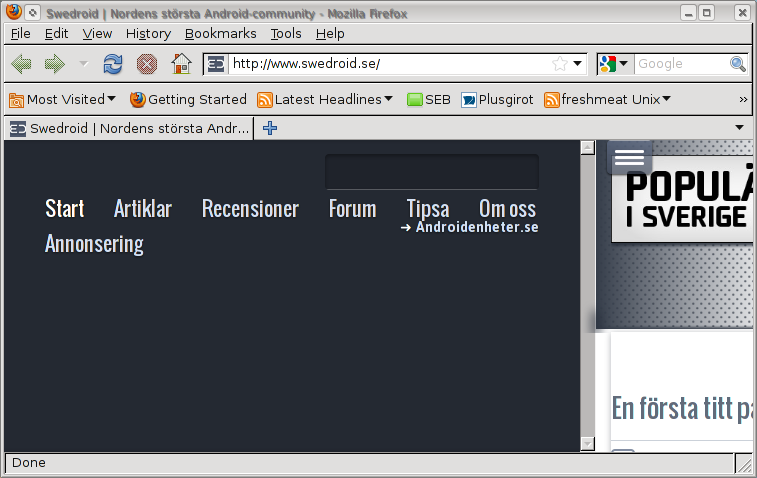Open the Om oss page link
This screenshot has height=478, width=757.
[507, 209]
